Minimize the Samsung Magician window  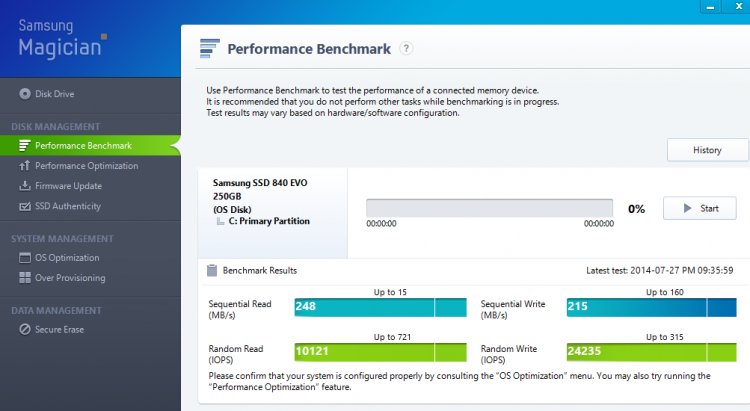pos(710,7)
